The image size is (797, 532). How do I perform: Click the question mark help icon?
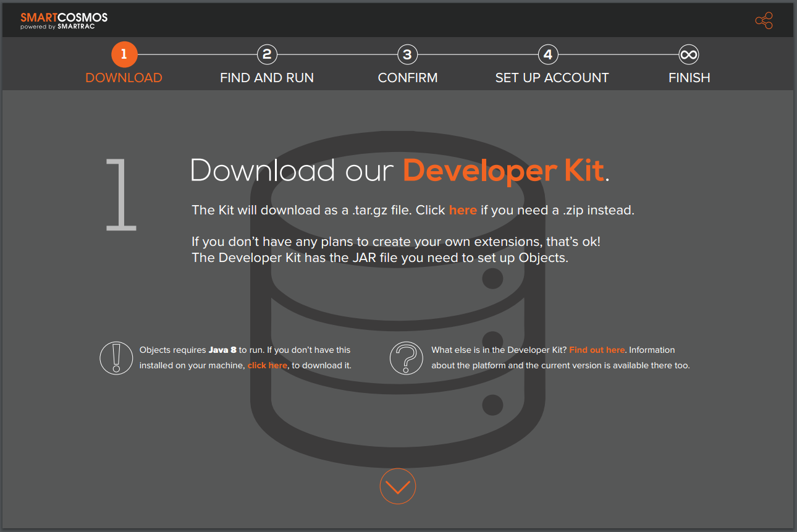coord(407,358)
